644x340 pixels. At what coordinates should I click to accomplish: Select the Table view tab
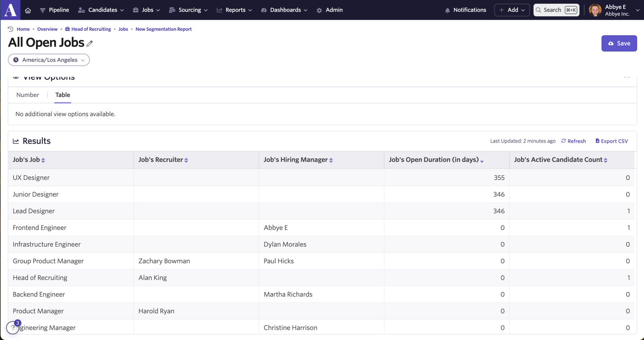[63, 95]
